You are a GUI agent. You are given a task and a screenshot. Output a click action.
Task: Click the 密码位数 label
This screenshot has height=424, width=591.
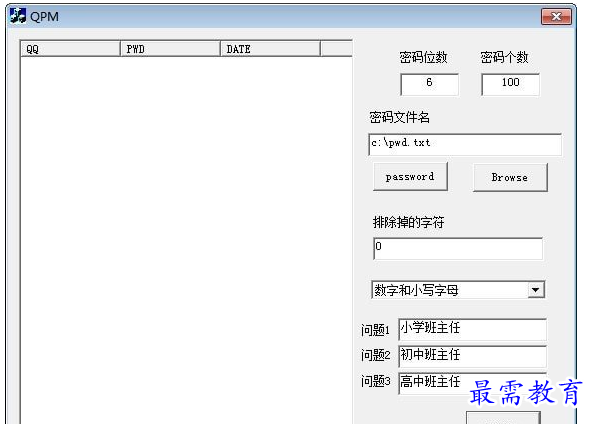423,57
